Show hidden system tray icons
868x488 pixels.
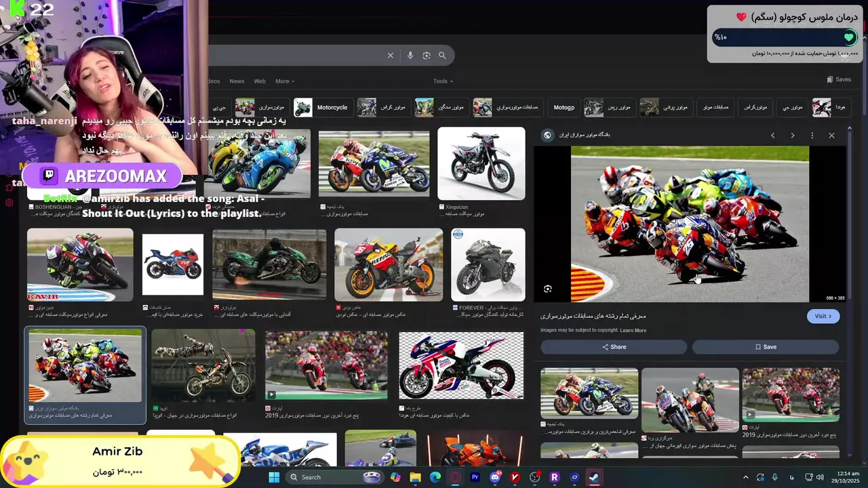pyautogui.click(x=745, y=477)
